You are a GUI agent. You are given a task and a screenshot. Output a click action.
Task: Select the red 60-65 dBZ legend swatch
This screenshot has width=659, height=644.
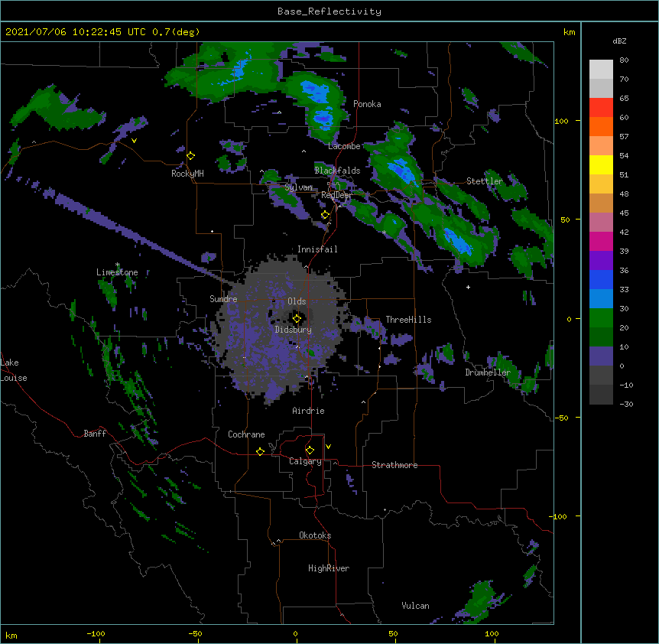601,108
